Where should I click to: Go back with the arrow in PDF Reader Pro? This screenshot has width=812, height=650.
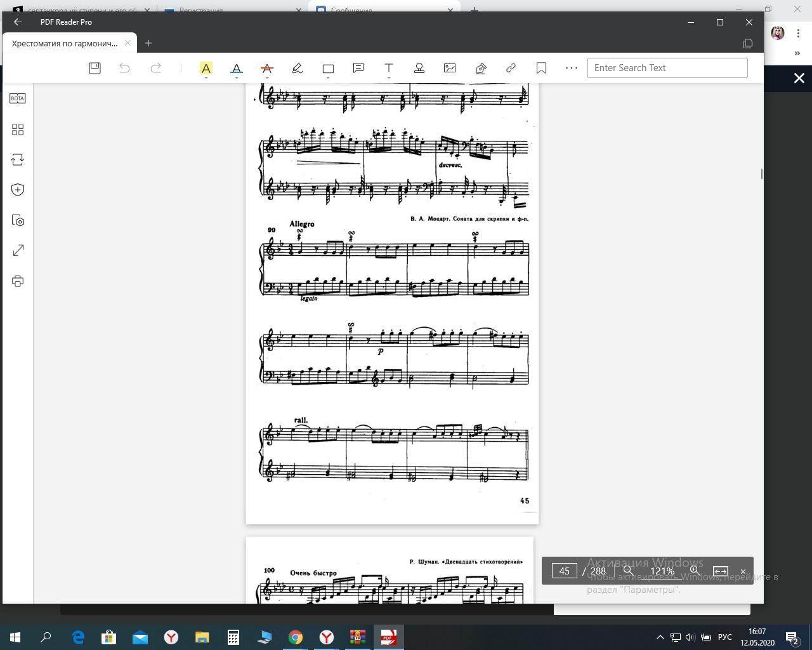[18, 22]
